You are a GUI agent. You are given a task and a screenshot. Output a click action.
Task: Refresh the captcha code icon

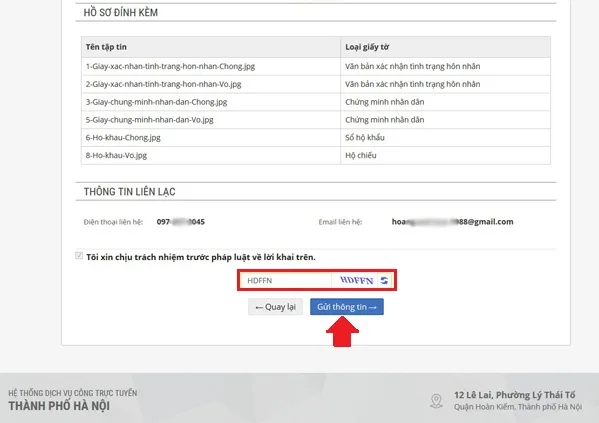coord(384,280)
